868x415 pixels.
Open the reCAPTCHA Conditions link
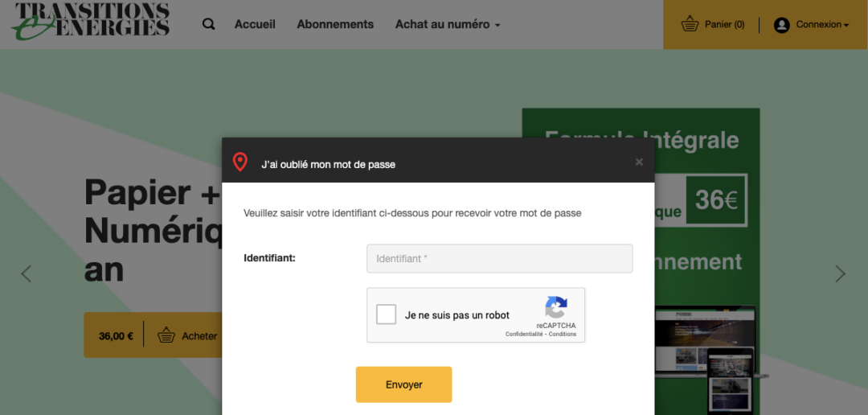click(x=563, y=335)
